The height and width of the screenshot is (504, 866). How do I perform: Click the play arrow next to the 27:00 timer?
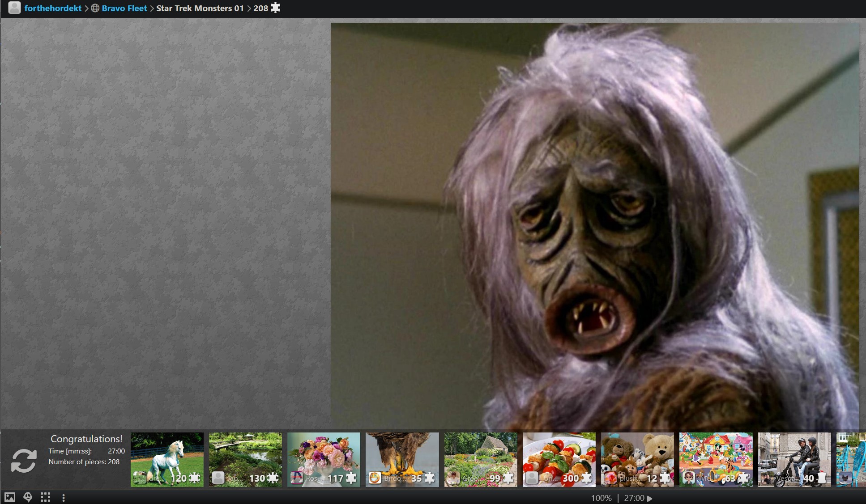[650, 498]
